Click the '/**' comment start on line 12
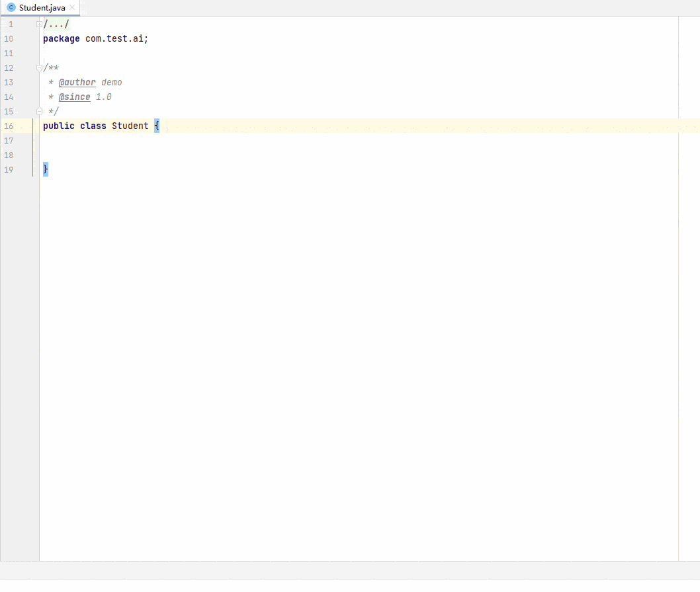The width and height of the screenshot is (700, 592). point(52,68)
